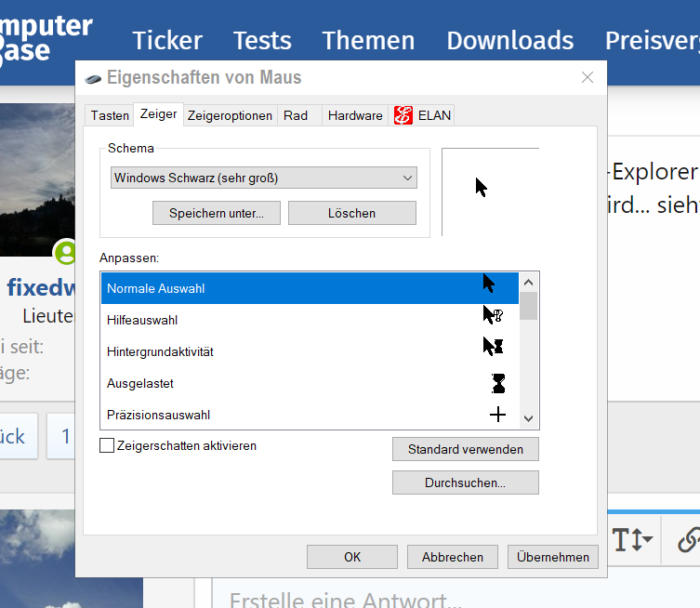The image size is (700, 608).
Task: Click the Übernehmen button
Action: (553, 557)
